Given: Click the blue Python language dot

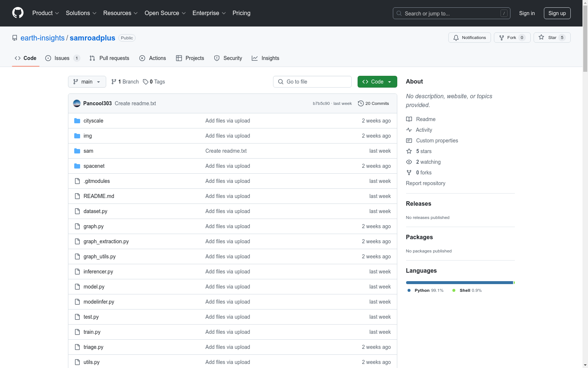Looking at the screenshot, I should tap(409, 290).
